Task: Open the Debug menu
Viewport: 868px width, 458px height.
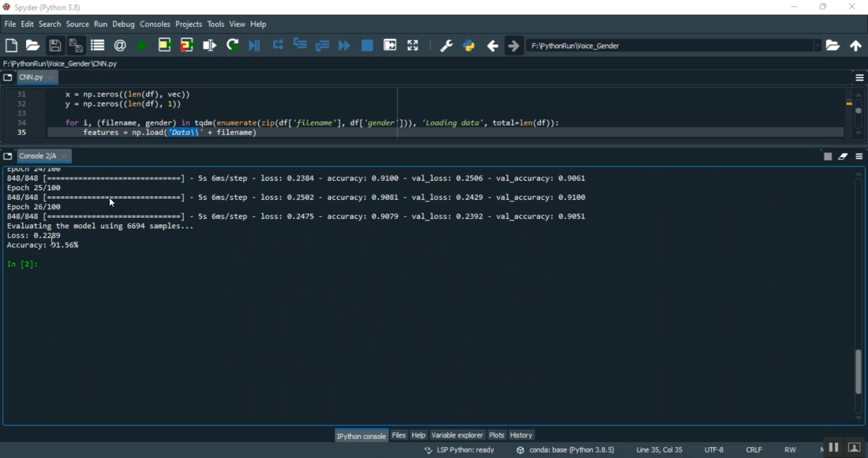Action: (x=123, y=24)
